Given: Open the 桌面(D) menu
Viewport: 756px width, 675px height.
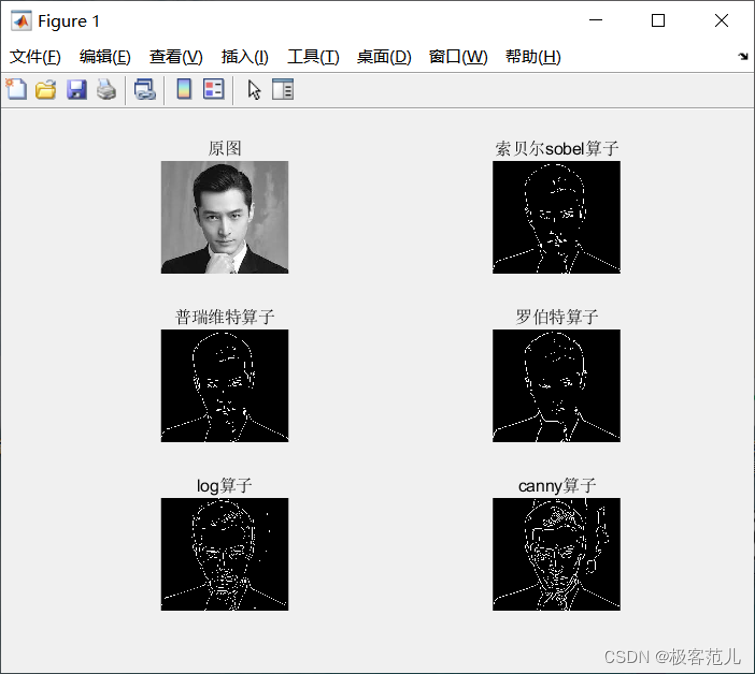Looking at the screenshot, I should (384, 56).
